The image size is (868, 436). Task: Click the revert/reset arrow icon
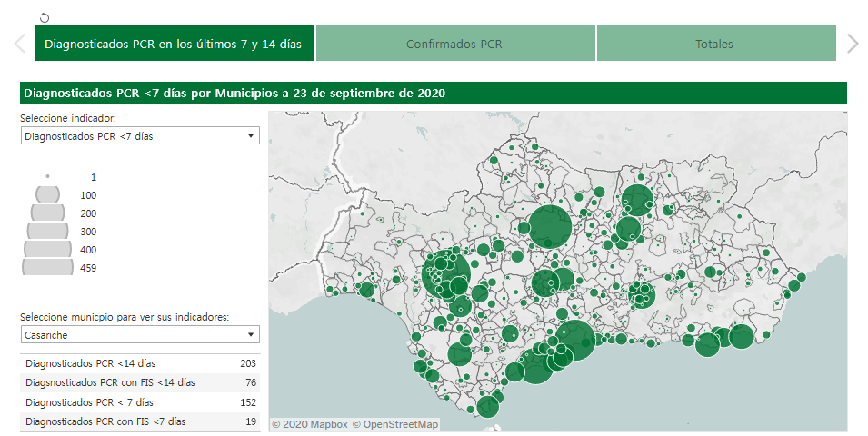pyautogui.click(x=45, y=17)
